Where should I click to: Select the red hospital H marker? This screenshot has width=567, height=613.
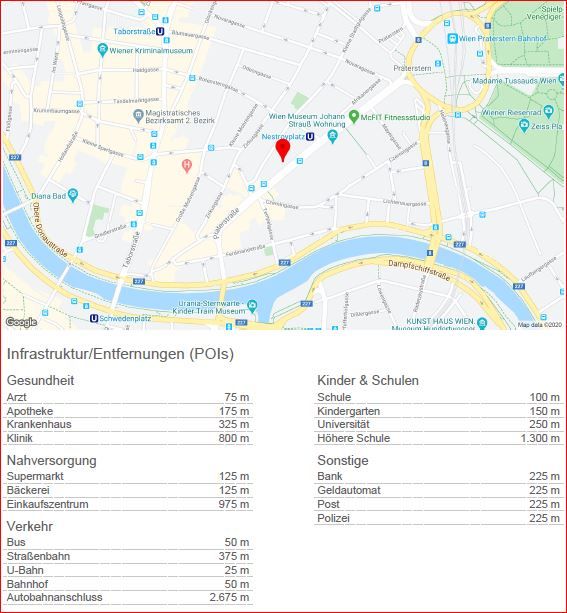tap(187, 165)
